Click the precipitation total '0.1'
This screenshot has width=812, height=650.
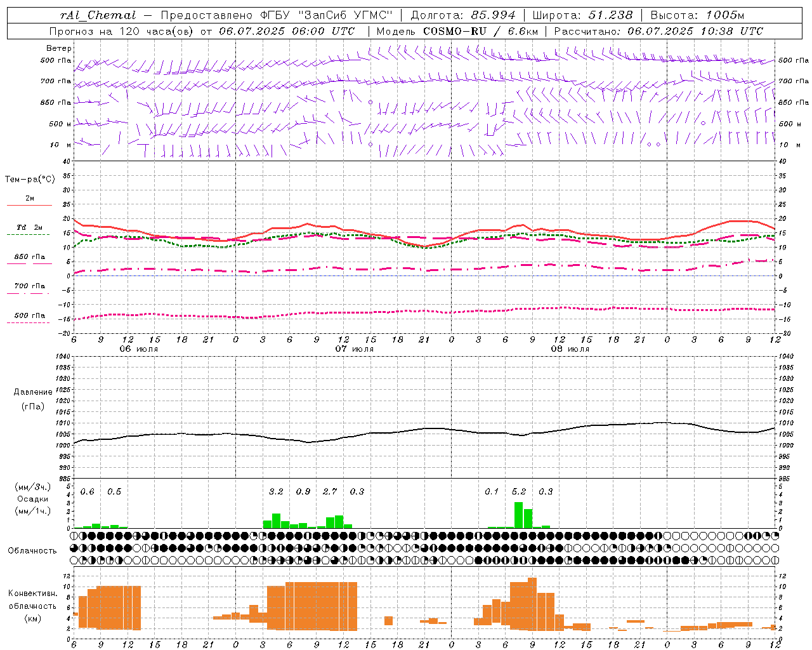pos(492,491)
